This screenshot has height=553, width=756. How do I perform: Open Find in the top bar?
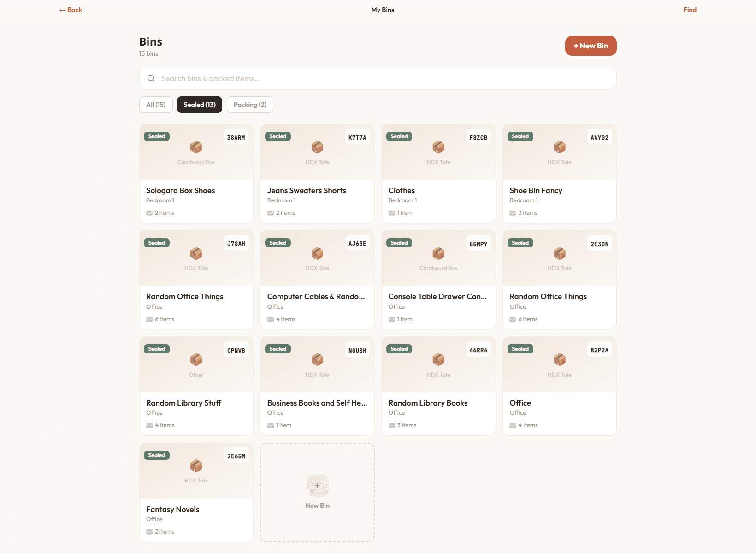point(690,10)
